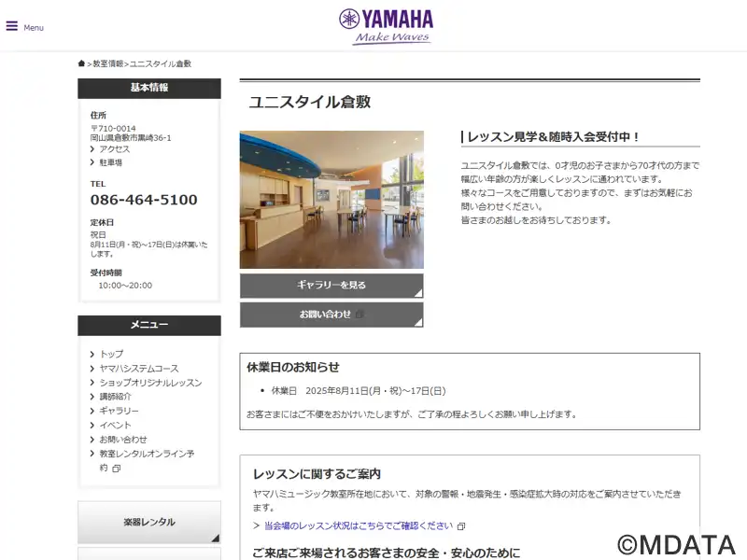Select トップ in the sidebar menu
This screenshot has height=560, width=747.
click(111, 354)
